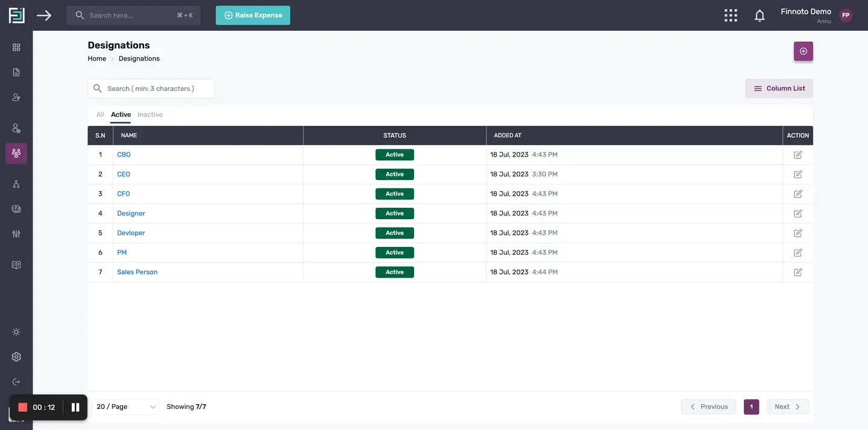
Task: Select the highlighted designations sidebar icon
Action: coord(16,153)
